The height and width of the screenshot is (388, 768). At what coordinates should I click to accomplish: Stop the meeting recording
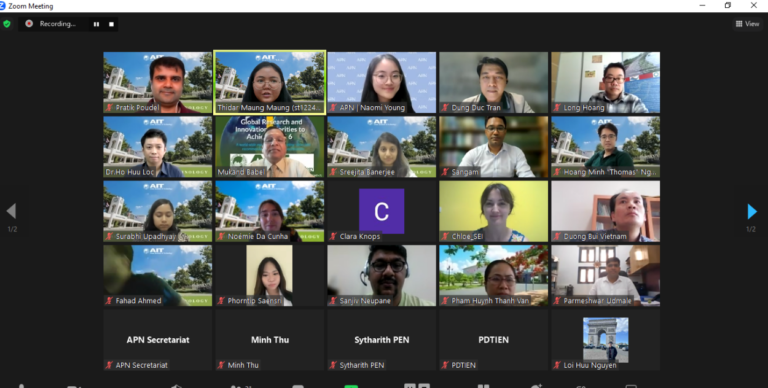tap(111, 24)
